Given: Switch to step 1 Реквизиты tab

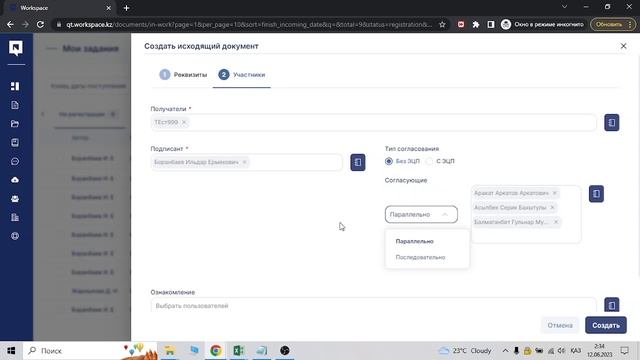Looking at the screenshot, I should pos(183,75).
